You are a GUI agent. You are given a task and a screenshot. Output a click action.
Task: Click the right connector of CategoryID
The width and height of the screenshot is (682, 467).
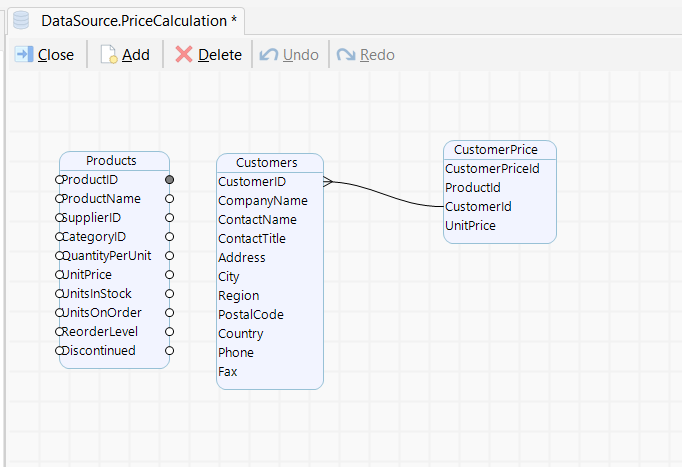pyautogui.click(x=170, y=237)
